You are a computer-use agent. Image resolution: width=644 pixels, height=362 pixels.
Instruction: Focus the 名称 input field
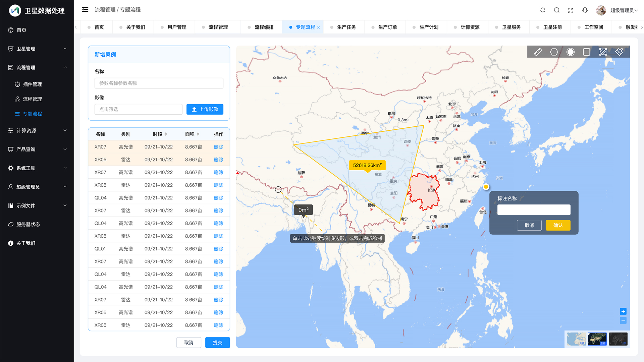159,83
